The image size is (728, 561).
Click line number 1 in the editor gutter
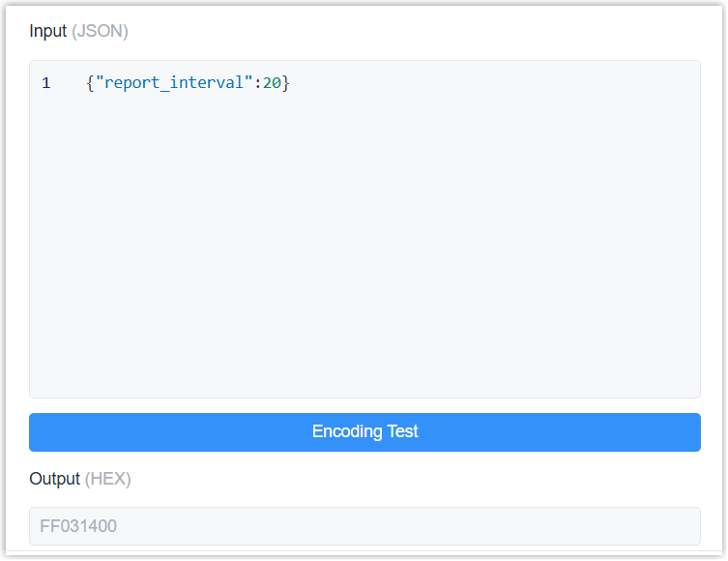[46, 83]
